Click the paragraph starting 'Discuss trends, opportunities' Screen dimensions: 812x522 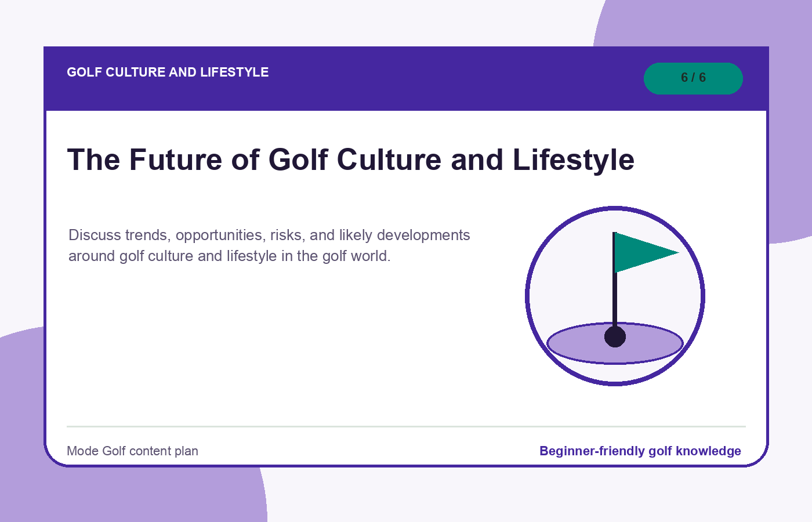(269, 245)
